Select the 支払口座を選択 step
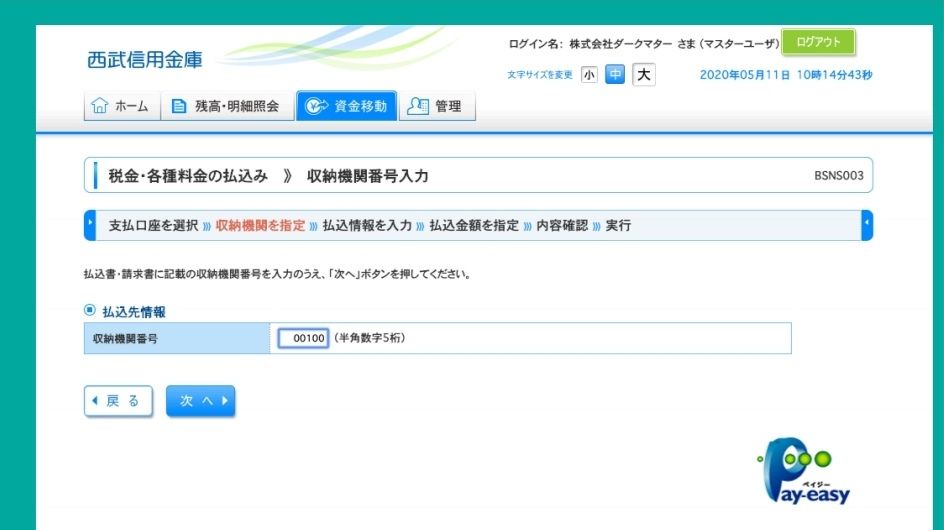Image resolution: width=944 pixels, height=530 pixels. [x=153, y=226]
